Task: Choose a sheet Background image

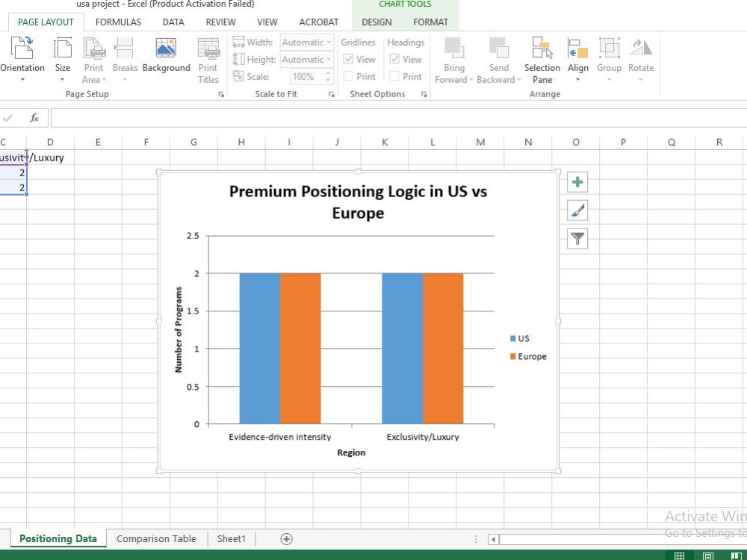Action: (167, 55)
